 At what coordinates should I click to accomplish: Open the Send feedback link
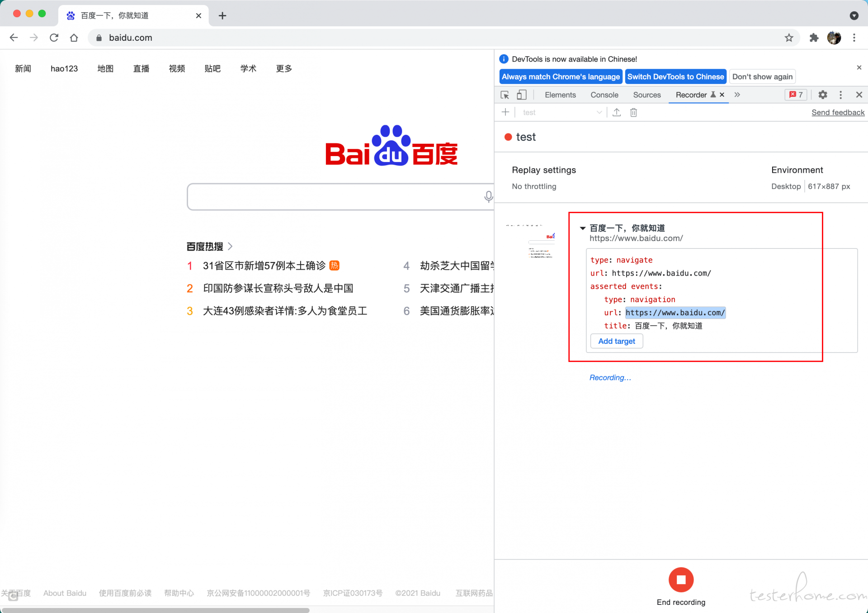tap(838, 112)
